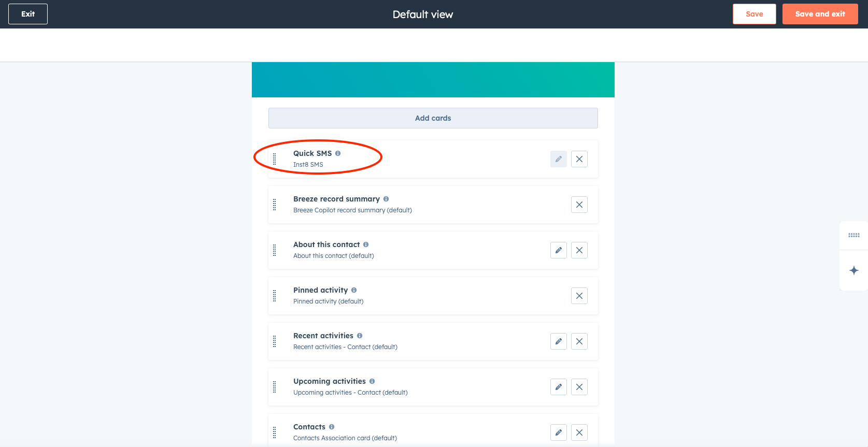868x447 pixels.
Task: Click the teal header banner
Action: pyautogui.click(x=433, y=80)
